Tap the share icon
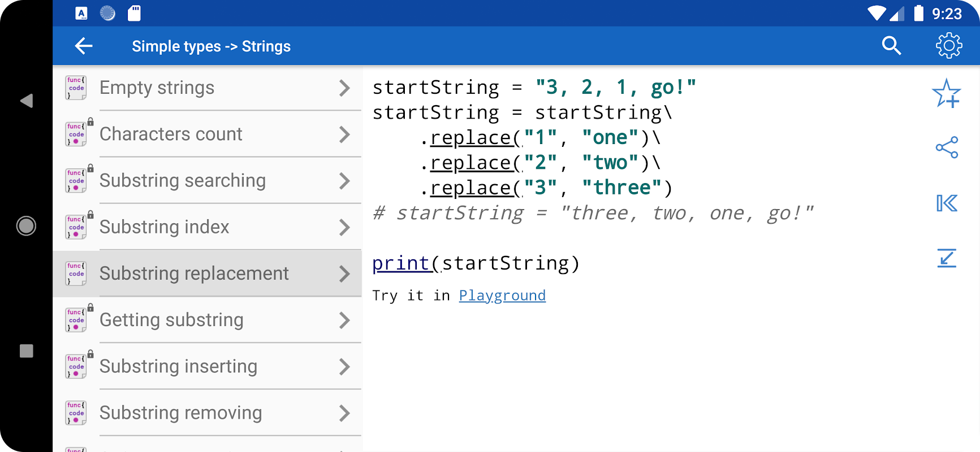 (947, 147)
